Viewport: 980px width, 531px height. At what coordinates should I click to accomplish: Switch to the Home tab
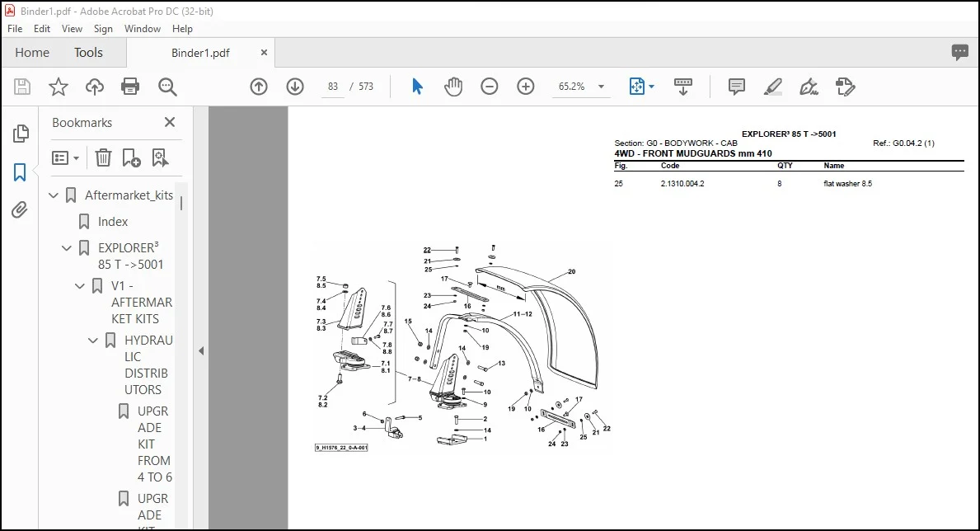(32, 53)
